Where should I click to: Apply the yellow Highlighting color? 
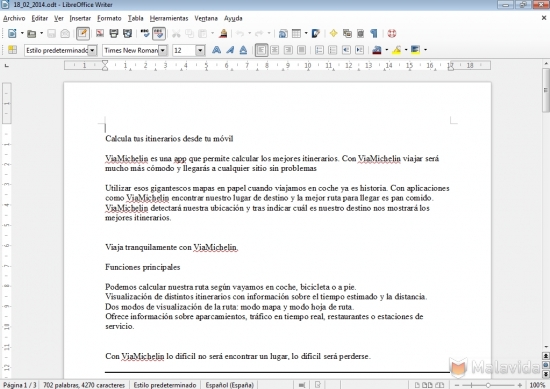(x=397, y=50)
